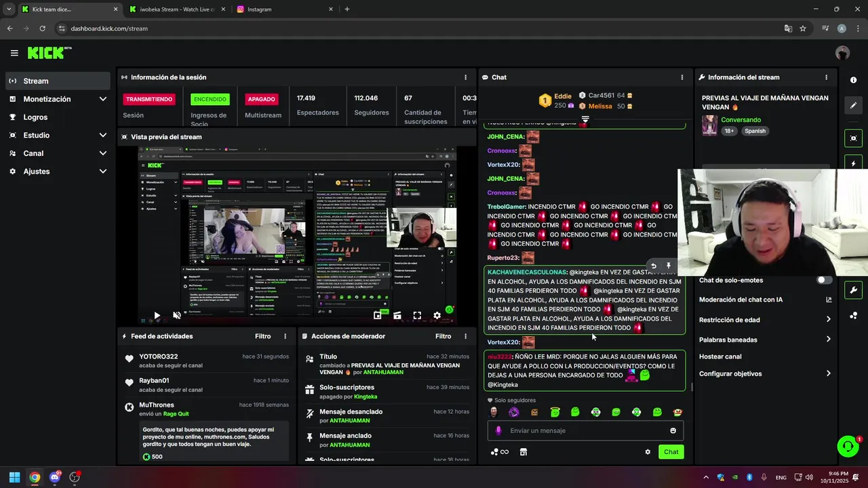
Task: Open the hamburger menu next to Kick logo
Action: [14, 53]
